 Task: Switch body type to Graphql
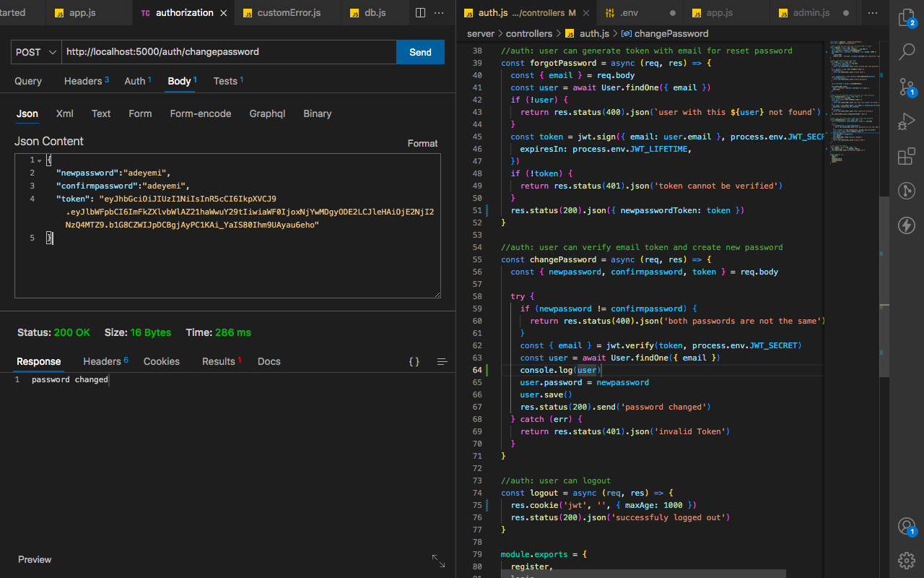click(x=267, y=113)
